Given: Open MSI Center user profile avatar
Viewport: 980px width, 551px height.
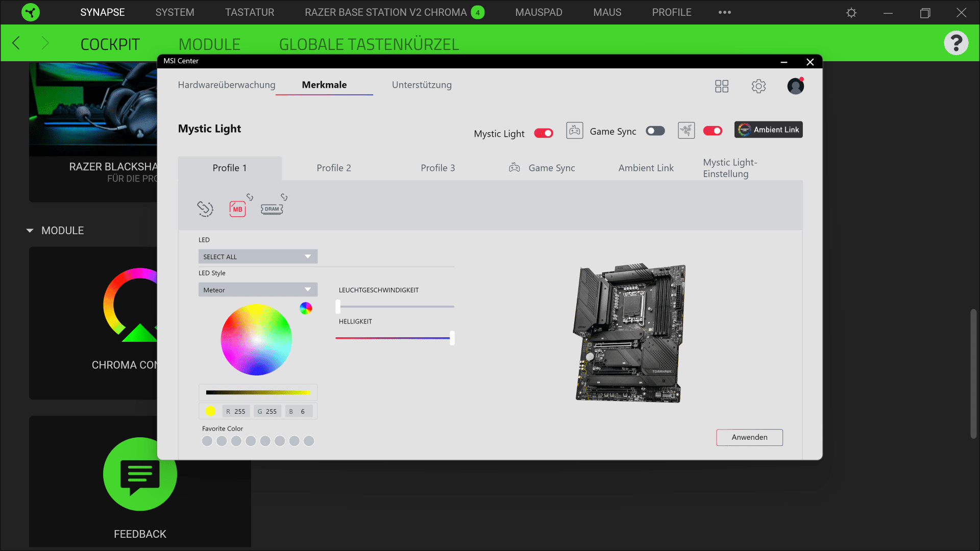Looking at the screenshot, I should pos(795,86).
